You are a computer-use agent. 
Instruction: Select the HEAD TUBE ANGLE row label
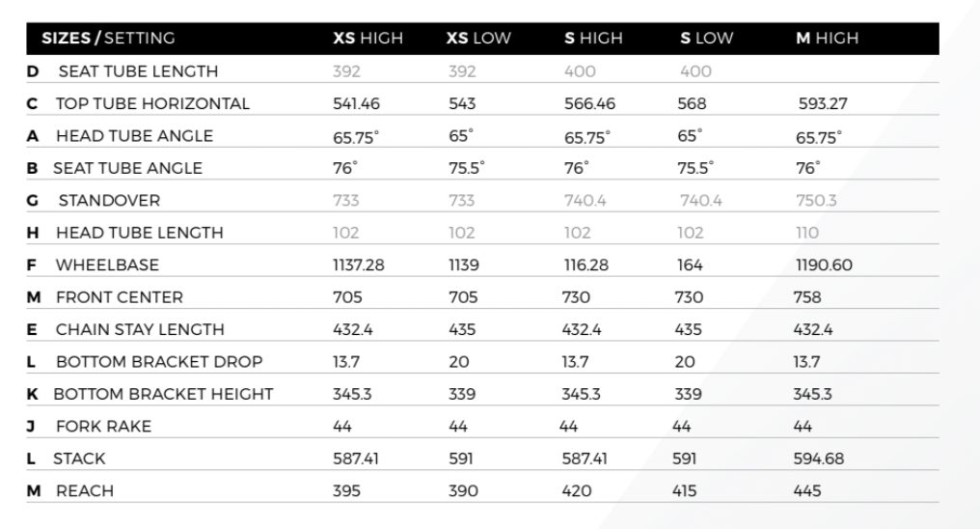click(133, 136)
